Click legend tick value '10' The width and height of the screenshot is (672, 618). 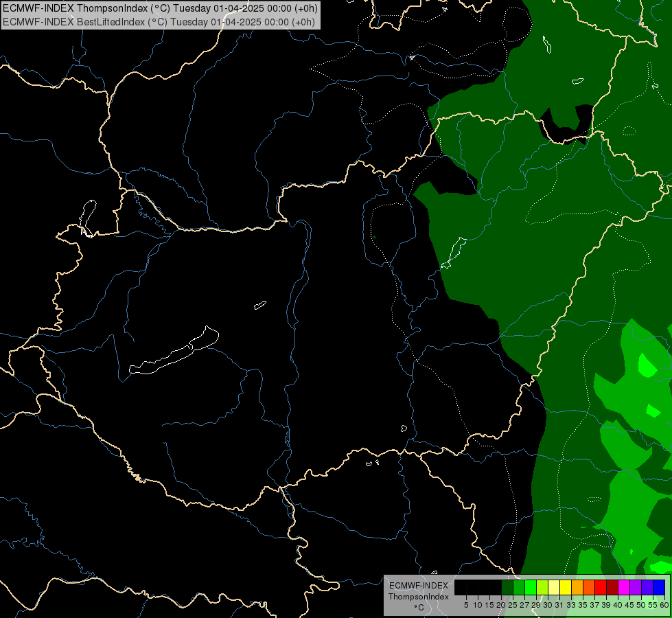[x=478, y=605]
